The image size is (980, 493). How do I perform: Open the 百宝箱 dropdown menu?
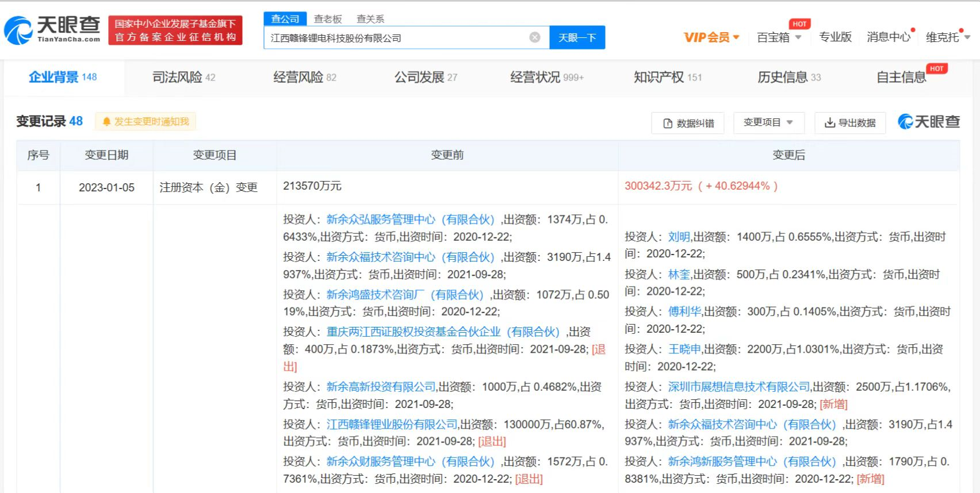tap(779, 37)
